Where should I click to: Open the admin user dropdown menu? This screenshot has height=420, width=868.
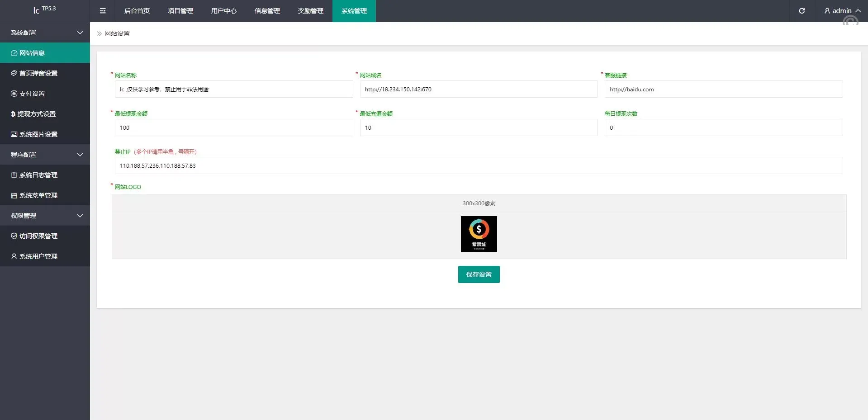click(842, 11)
